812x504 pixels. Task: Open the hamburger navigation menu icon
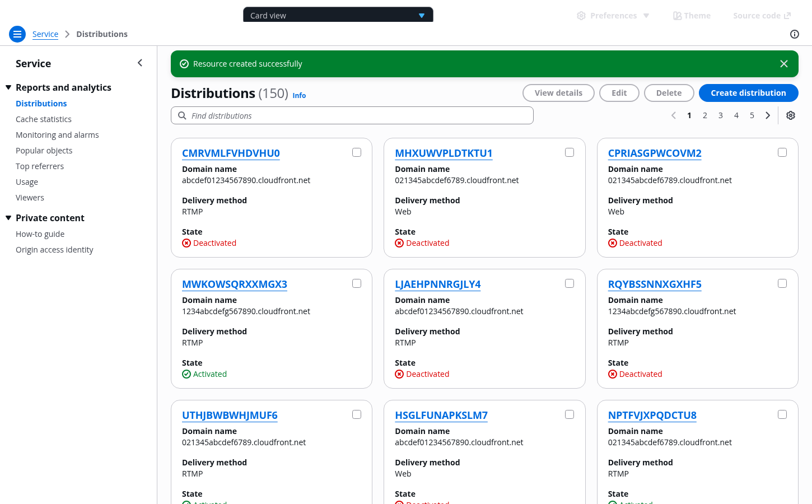point(17,34)
